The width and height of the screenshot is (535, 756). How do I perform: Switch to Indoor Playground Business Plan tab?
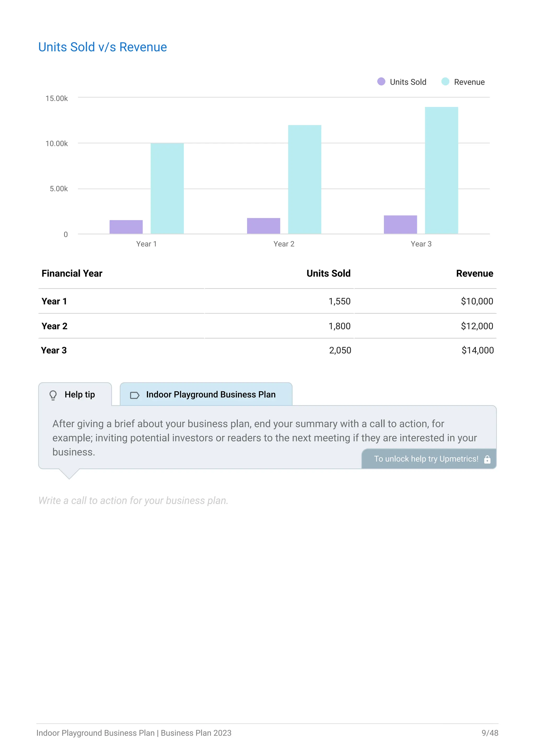[206, 394]
